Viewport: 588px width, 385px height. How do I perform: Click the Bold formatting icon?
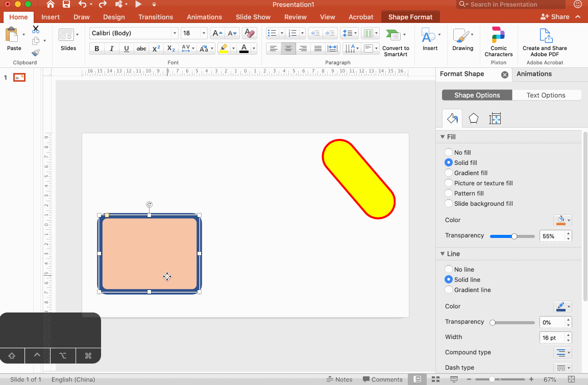click(96, 49)
